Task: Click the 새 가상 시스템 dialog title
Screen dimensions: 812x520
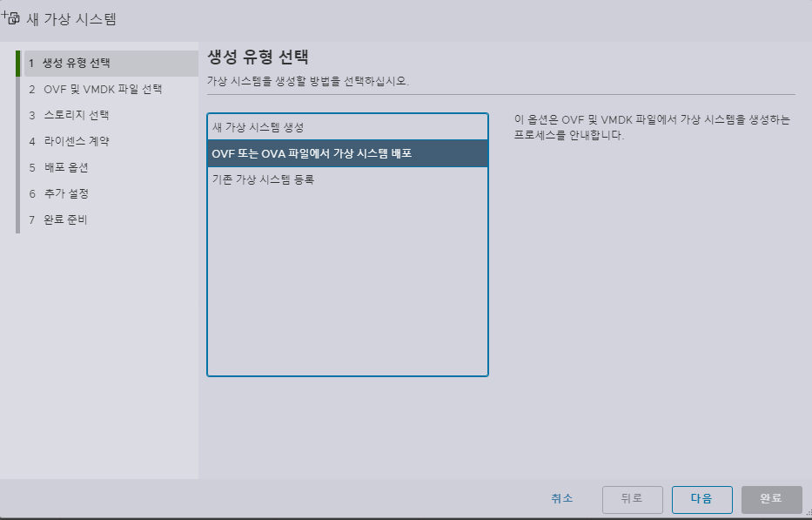Action: point(71,19)
